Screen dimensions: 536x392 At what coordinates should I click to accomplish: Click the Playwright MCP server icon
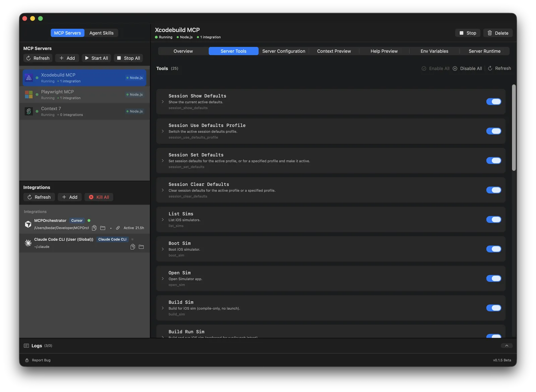click(x=29, y=94)
